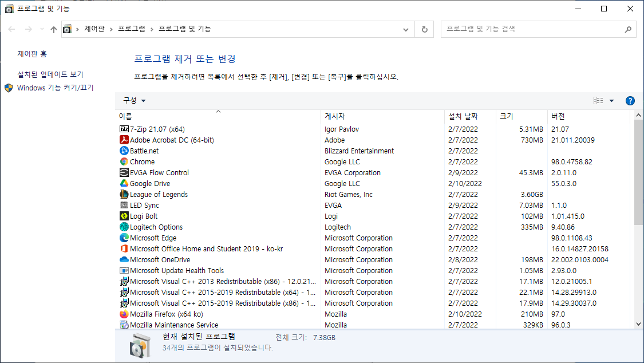Screen dimensions: 644x363
Task: Click the vertical scrollbar thumb
Action: point(638,172)
